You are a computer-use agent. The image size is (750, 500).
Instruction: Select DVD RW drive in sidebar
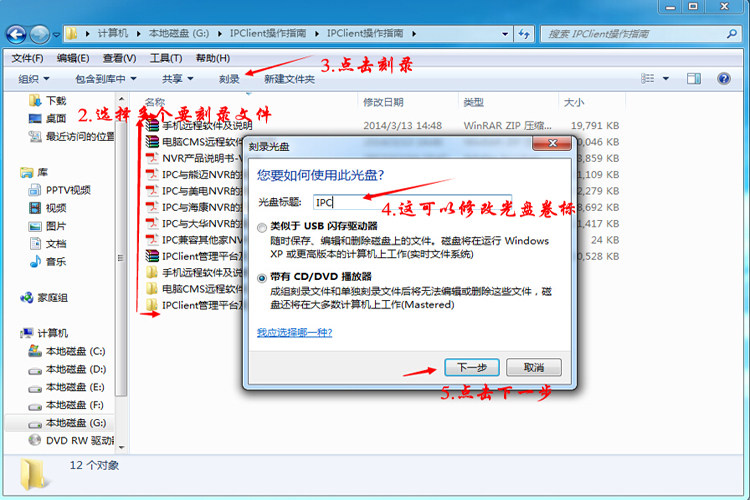72,440
